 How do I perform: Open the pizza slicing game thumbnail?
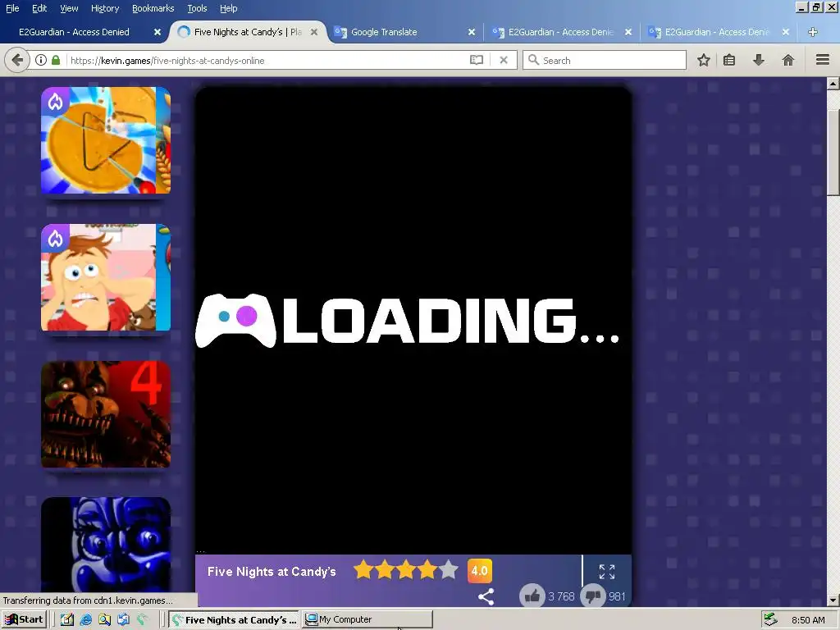coord(106,140)
